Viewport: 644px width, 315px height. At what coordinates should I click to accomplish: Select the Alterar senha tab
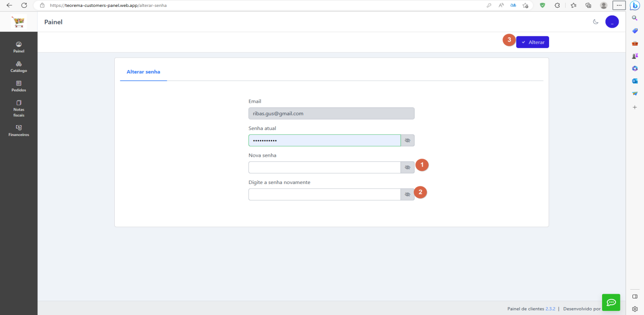click(x=143, y=72)
